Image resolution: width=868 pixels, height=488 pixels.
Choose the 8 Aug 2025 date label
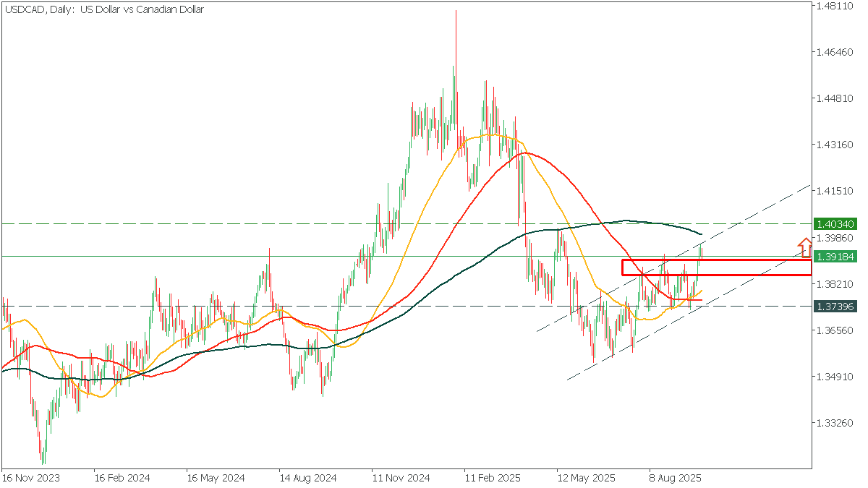pos(676,478)
